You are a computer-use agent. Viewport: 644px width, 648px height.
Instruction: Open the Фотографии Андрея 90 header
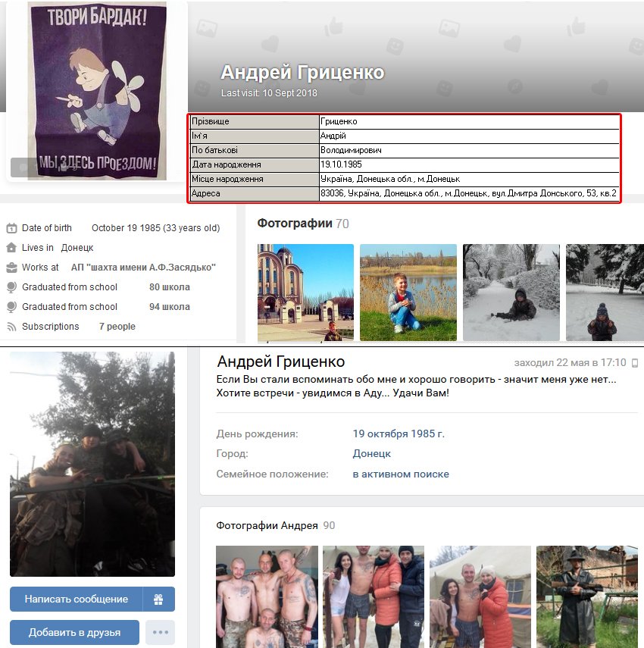click(x=276, y=525)
